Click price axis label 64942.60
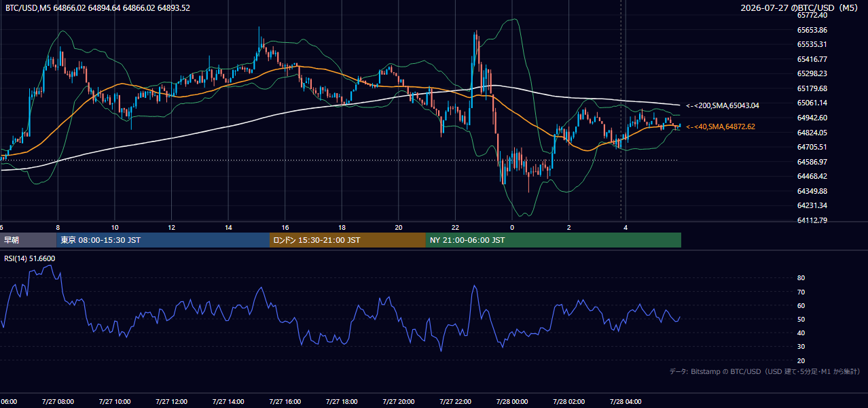This screenshot has width=868, height=408. coord(812,118)
